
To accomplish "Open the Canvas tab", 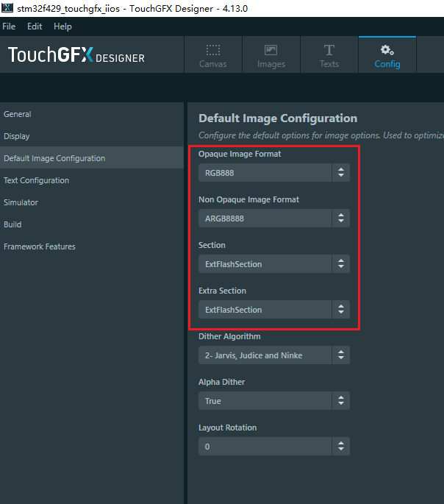I will click(x=213, y=55).
